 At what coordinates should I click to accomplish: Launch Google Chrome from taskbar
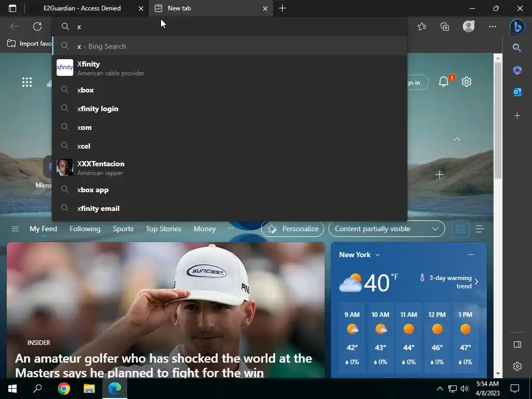[63, 389]
